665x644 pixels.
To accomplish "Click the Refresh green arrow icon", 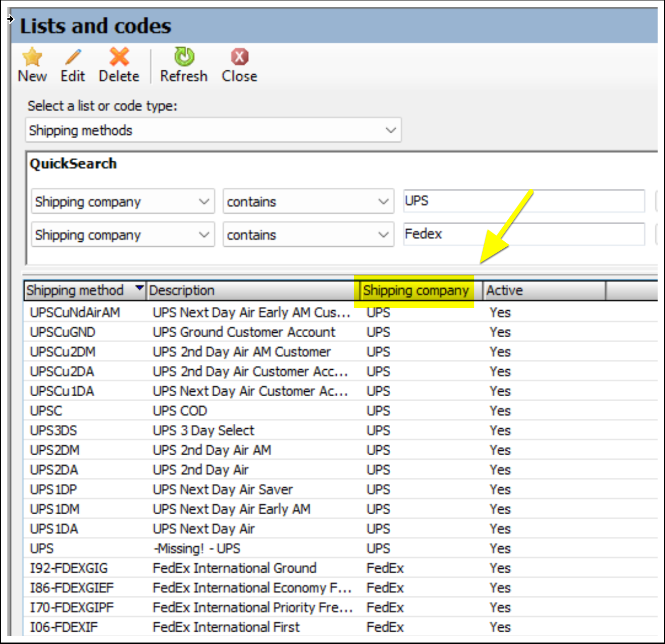I will point(184,57).
